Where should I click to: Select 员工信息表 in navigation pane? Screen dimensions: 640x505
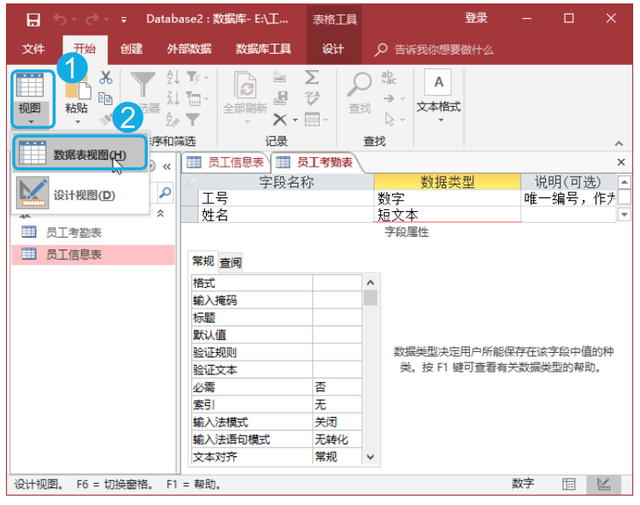[94, 254]
